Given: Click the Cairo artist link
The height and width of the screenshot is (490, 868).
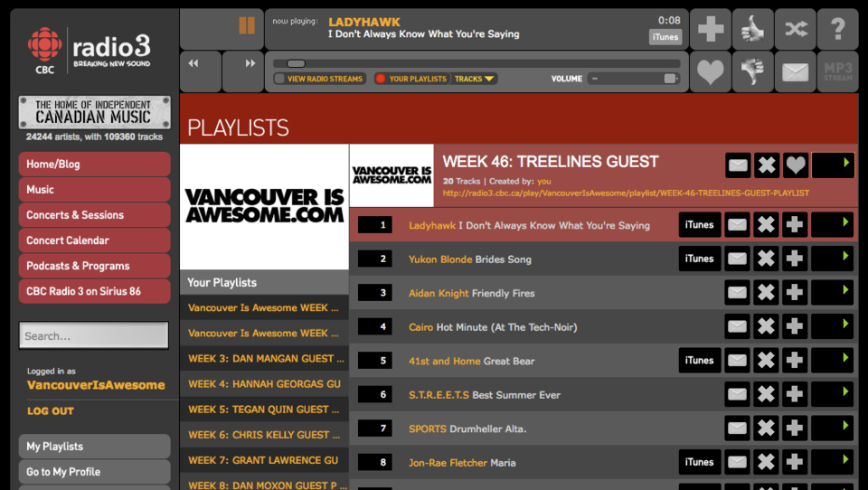Looking at the screenshot, I should (x=420, y=327).
